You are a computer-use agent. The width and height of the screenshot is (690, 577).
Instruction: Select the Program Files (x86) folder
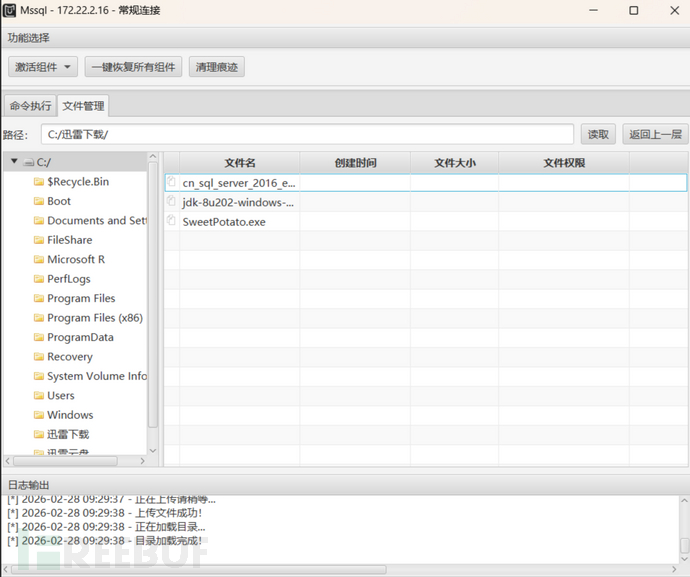pyautogui.click(x=94, y=318)
